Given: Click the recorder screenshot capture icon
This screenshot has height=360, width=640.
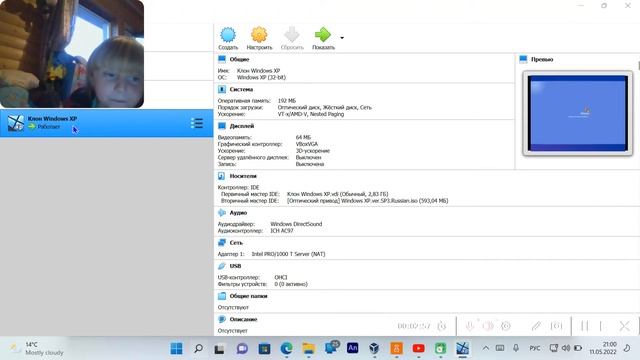Looking at the screenshot, I should [x=556, y=326].
